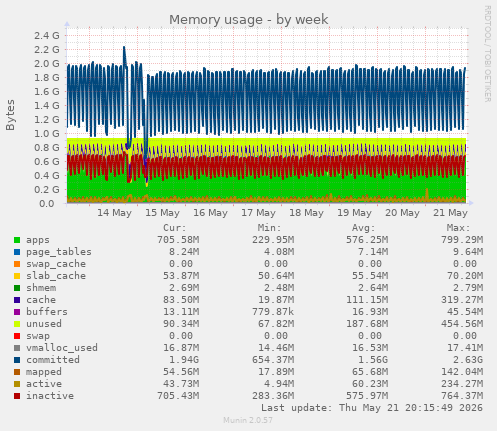Select the 'committed' legend label
Viewport: 497px width, 431px height.
coord(53,360)
